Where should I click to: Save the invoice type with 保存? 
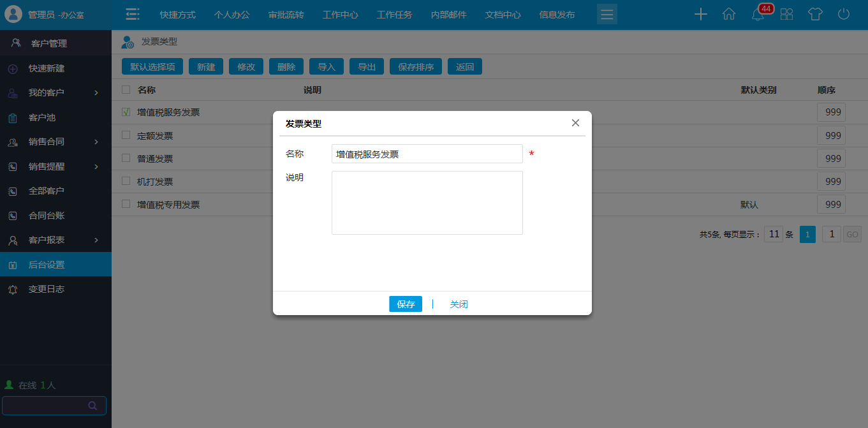[406, 304]
